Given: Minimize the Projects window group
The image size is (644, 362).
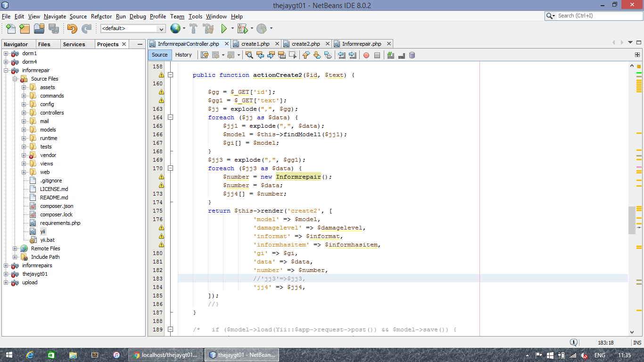Looking at the screenshot, I should pos(140,44).
